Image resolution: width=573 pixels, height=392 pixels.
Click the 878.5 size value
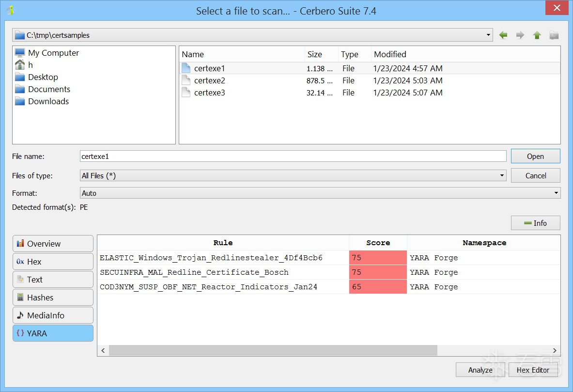pos(319,81)
